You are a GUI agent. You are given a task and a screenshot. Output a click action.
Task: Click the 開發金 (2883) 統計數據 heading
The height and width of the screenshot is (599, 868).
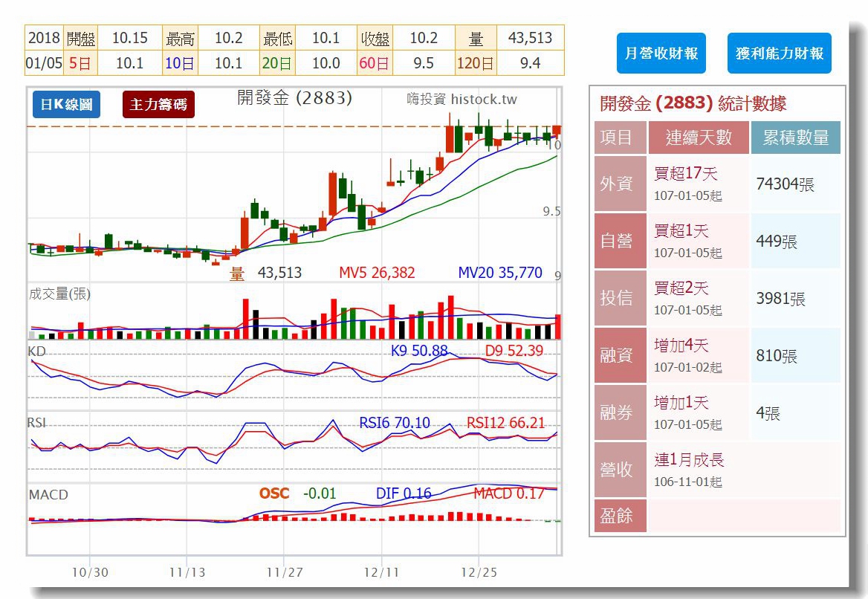693,103
